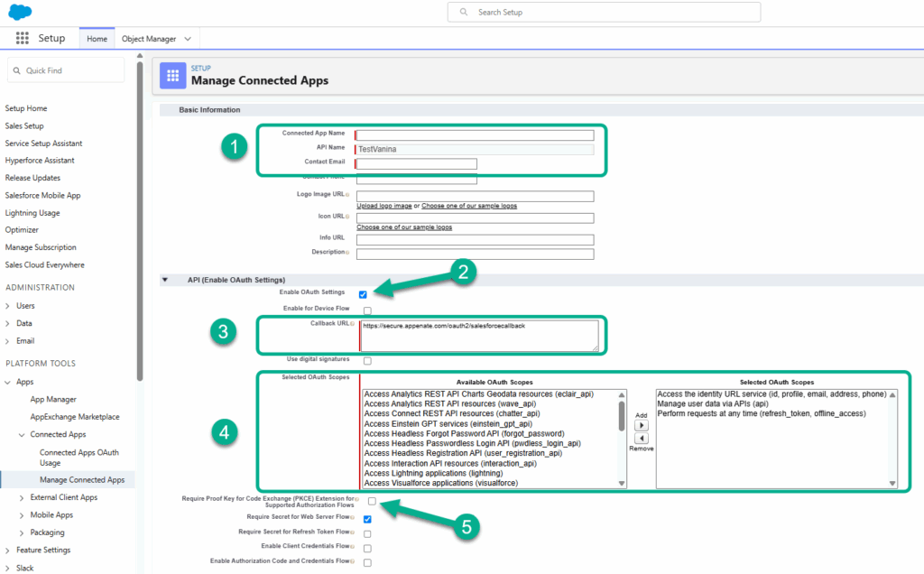Click the sidebar vertical scrollbar
The width and height of the screenshot is (924, 574).
pyautogui.click(x=140, y=221)
